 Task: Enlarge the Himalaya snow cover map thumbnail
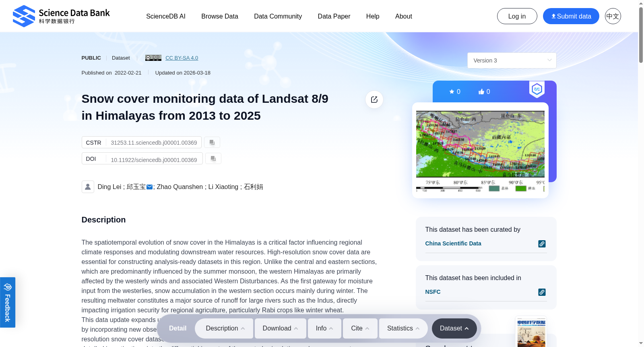click(x=480, y=150)
